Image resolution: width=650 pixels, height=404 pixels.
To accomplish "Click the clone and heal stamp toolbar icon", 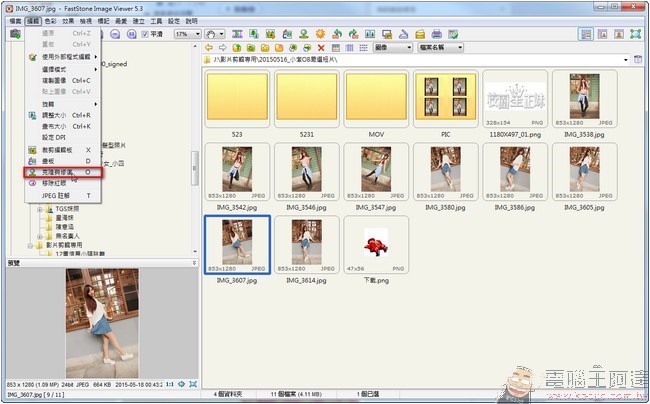I will pos(303,34).
